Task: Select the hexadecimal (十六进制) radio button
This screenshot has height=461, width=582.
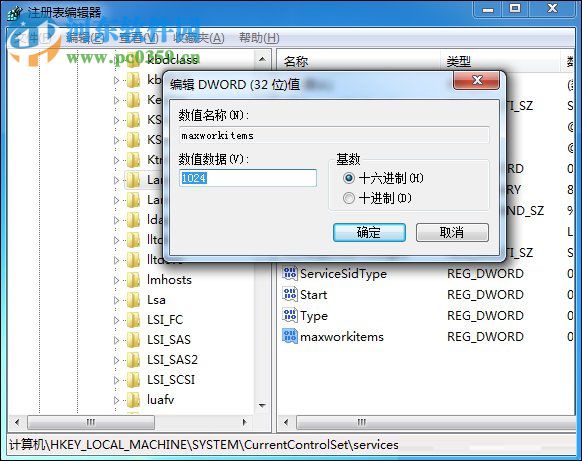Action: (349, 178)
